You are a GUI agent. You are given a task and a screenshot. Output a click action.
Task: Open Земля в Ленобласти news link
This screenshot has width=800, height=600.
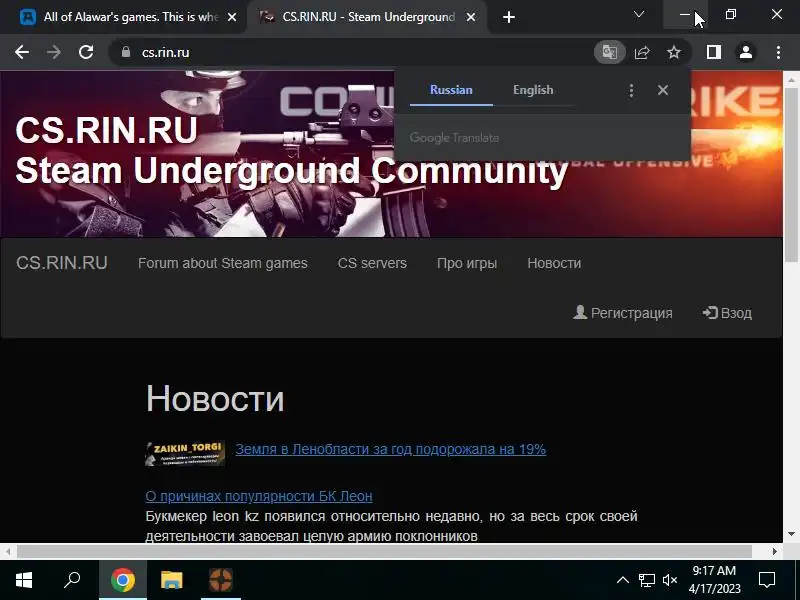[391, 449]
